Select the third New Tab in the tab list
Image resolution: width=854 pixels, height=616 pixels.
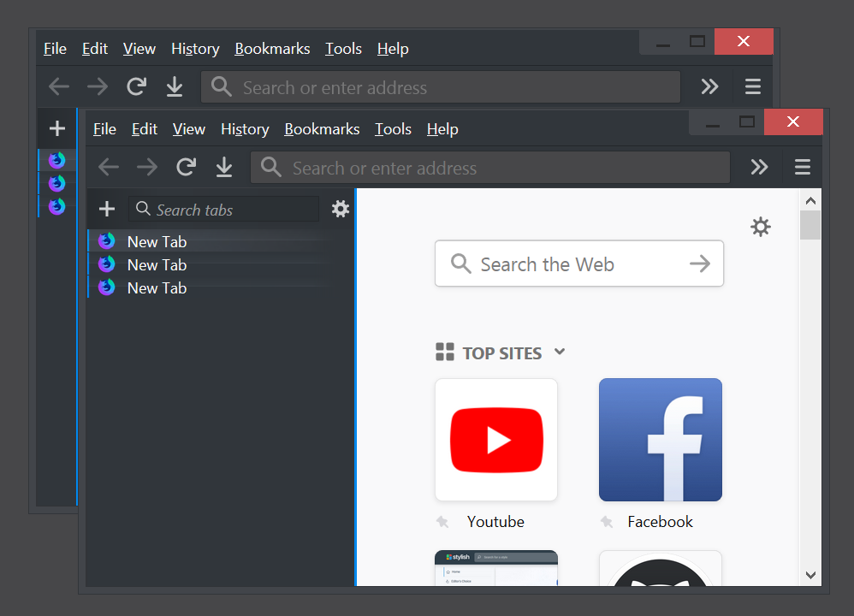tap(221, 287)
